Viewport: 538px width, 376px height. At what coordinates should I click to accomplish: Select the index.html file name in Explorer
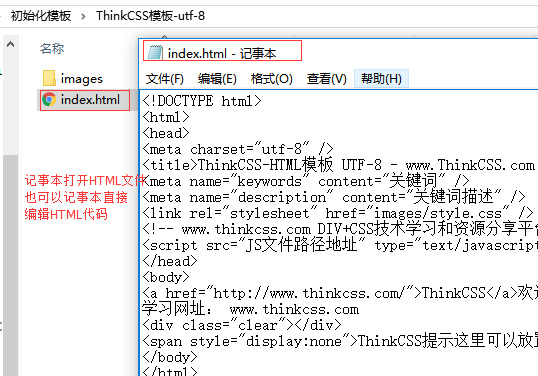[x=90, y=100]
